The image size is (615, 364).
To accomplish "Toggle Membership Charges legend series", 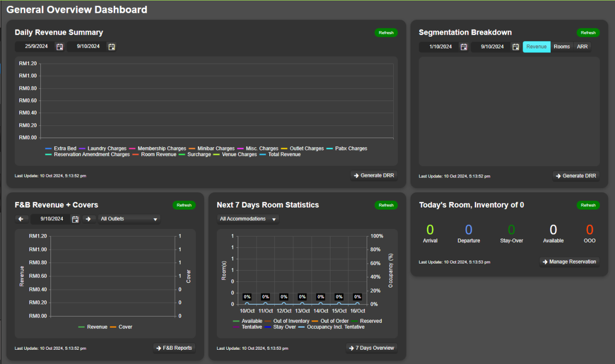I will (157, 149).
